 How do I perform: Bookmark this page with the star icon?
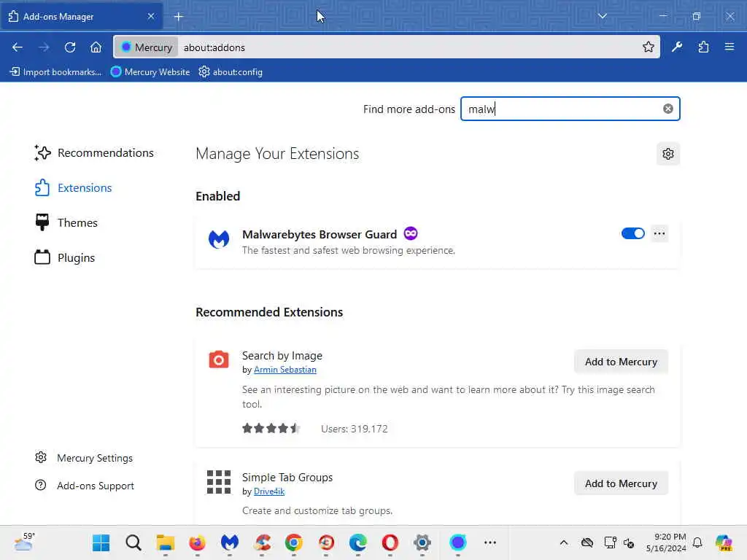click(x=648, y=47)
